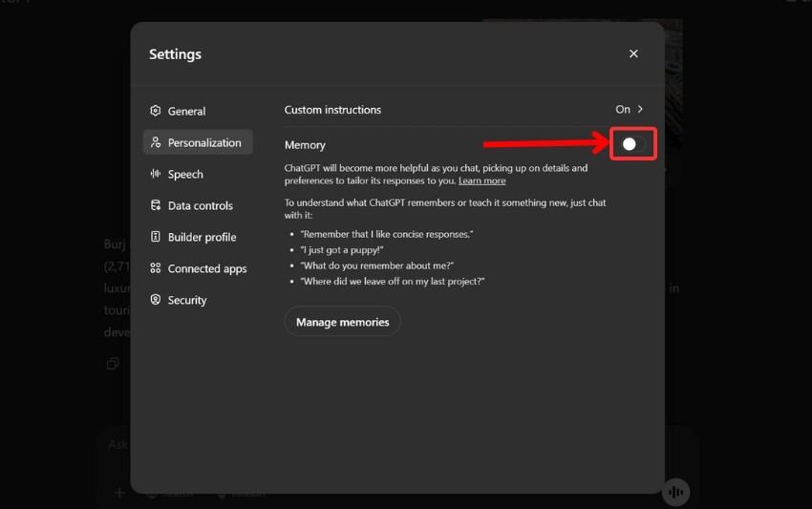Click the Settings dialog title
The image size is (812, 509).
[175, 54]
